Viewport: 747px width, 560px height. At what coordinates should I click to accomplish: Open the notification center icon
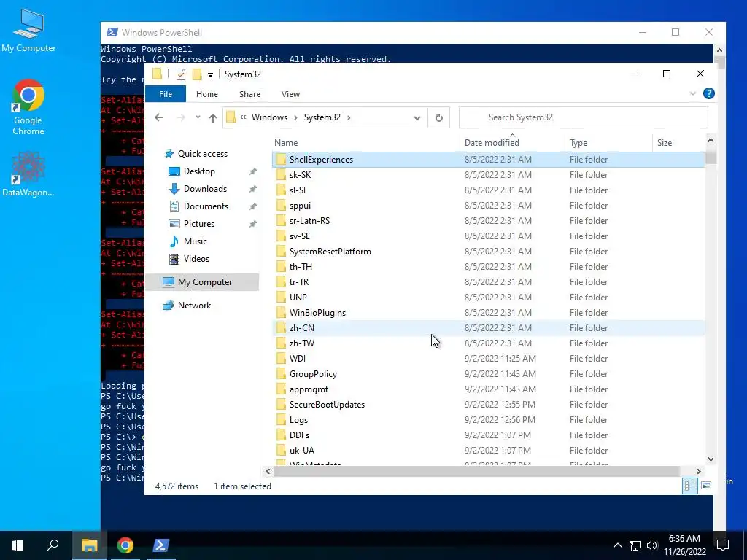[723, 545]
